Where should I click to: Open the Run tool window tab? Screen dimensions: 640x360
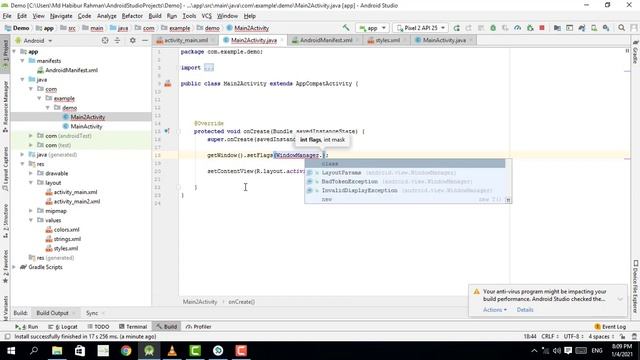(x=27, y=327)
